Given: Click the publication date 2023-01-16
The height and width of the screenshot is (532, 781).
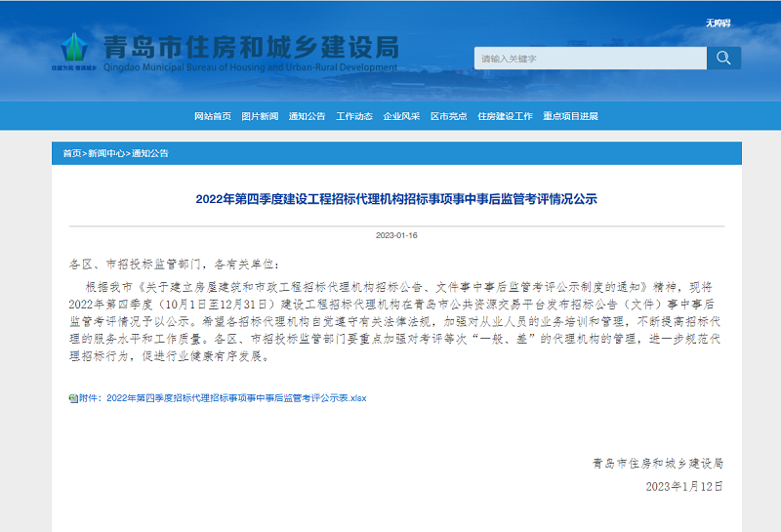Looking at the screenshot, I should point(396,235).
